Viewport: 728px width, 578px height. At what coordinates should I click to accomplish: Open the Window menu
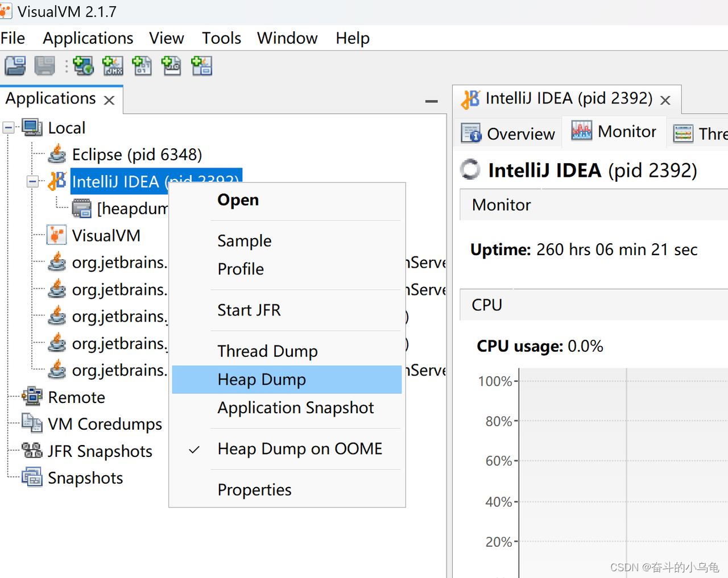pos(287,38)
